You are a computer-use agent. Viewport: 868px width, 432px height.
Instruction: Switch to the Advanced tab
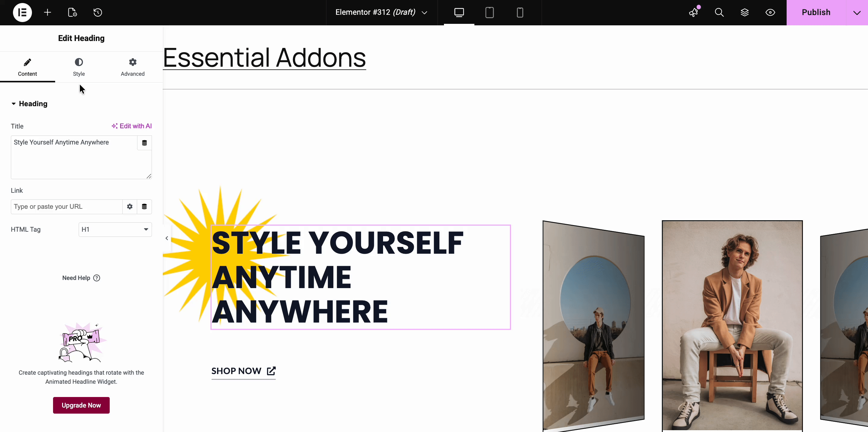tap(132, 67)
